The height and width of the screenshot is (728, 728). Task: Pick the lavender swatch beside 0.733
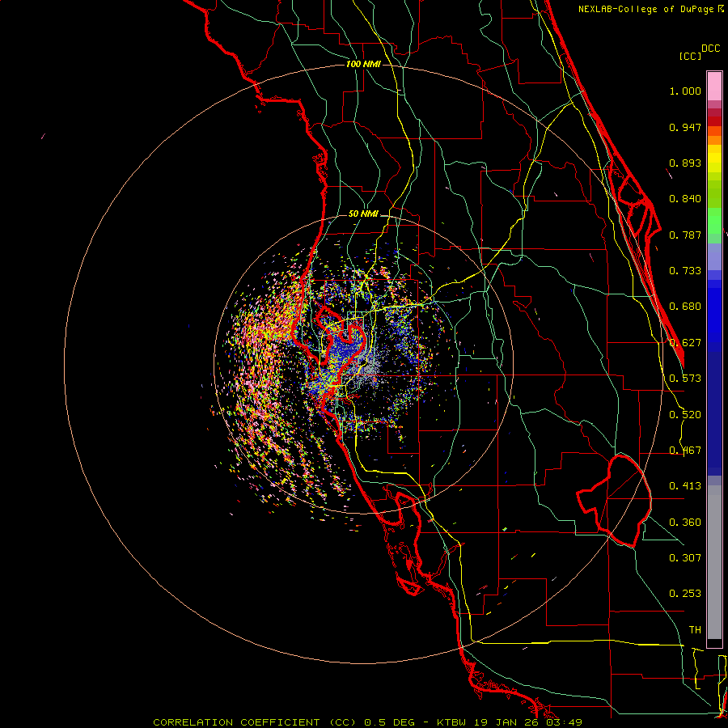tap(714, 256)
